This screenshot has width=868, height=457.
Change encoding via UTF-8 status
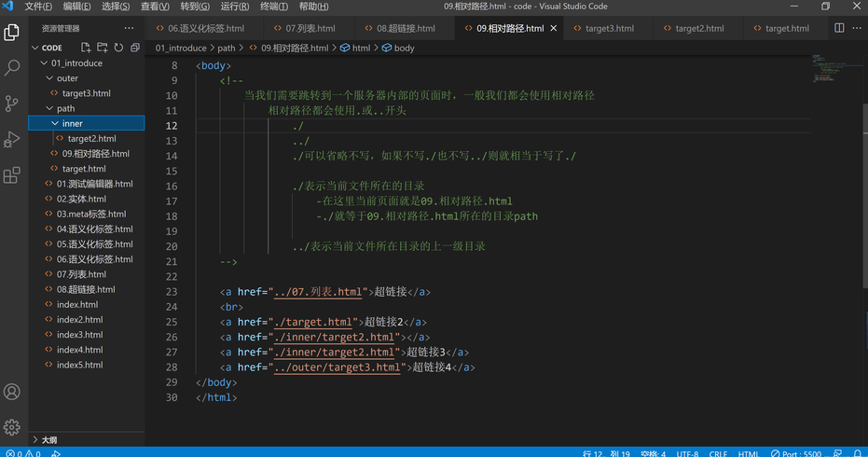pyautogui.click(x=687, y=453)
